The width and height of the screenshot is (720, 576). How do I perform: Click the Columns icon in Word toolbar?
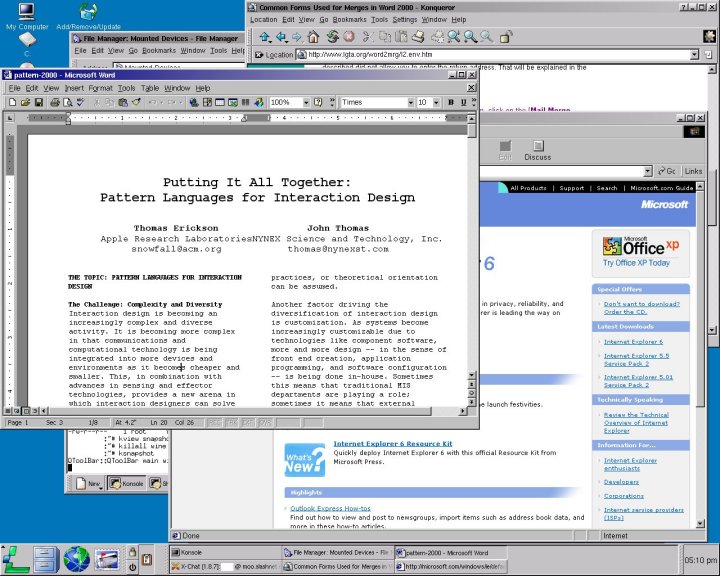pyautogui.click(x=246, y=102)
